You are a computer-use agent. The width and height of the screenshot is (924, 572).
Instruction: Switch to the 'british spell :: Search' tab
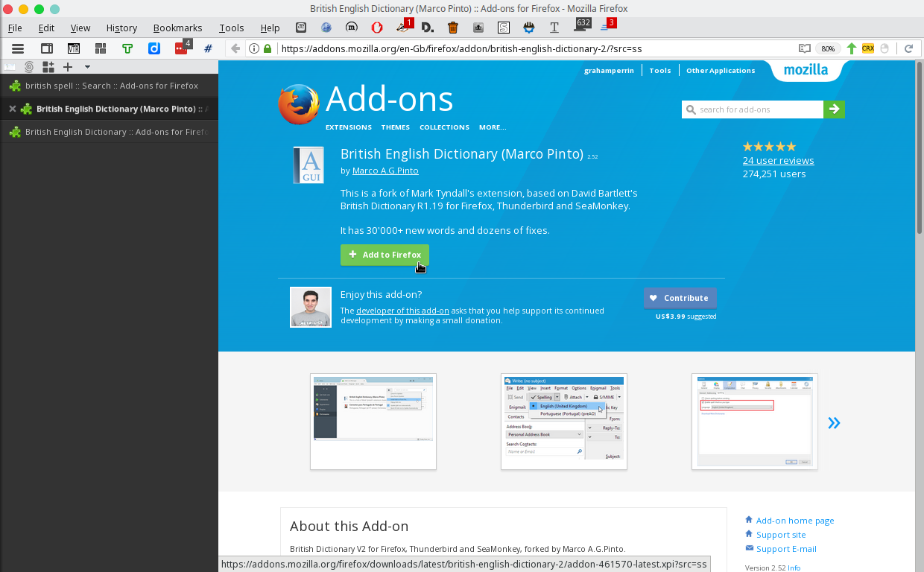click(109, 86)
